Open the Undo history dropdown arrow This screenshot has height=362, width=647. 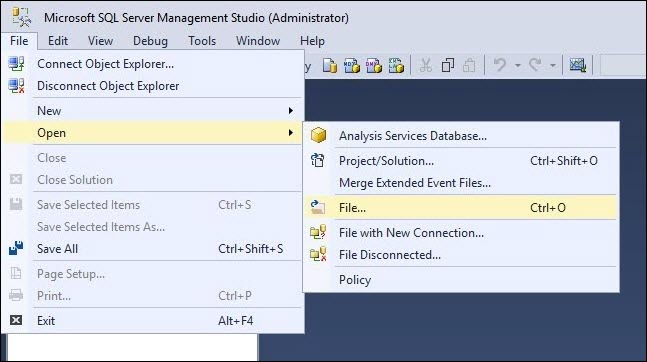517,65
